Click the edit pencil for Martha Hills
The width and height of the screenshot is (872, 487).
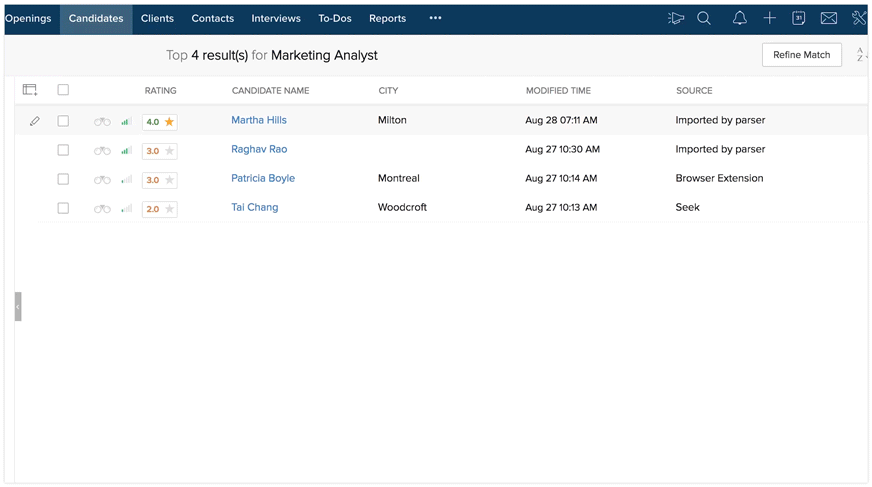[34, 121]
